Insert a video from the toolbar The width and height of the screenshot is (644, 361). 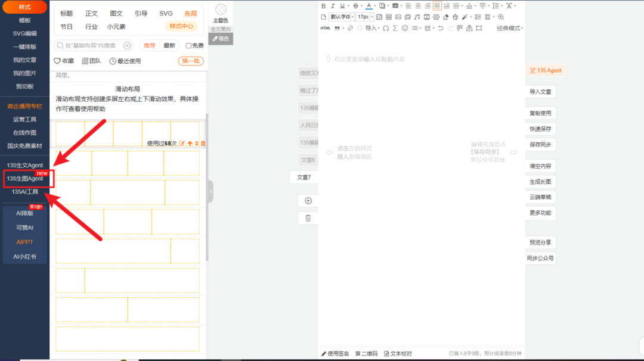click(x=427, y=17)
